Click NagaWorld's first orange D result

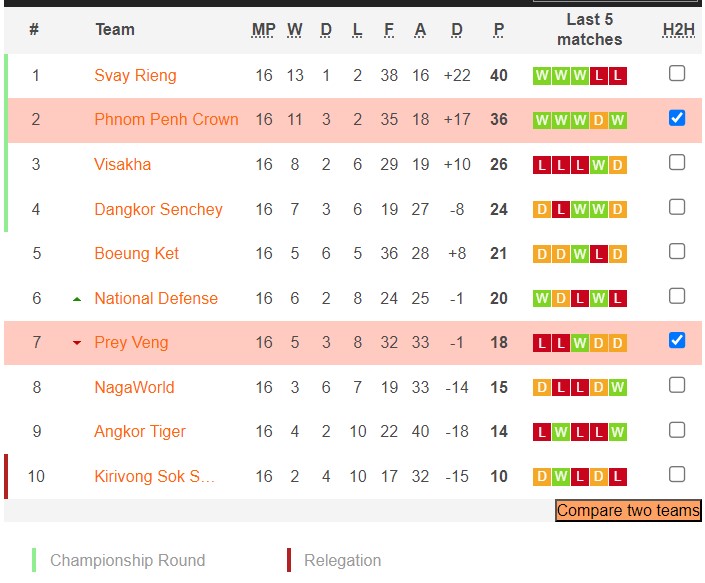pyautogui.click(x=542, y=388)
